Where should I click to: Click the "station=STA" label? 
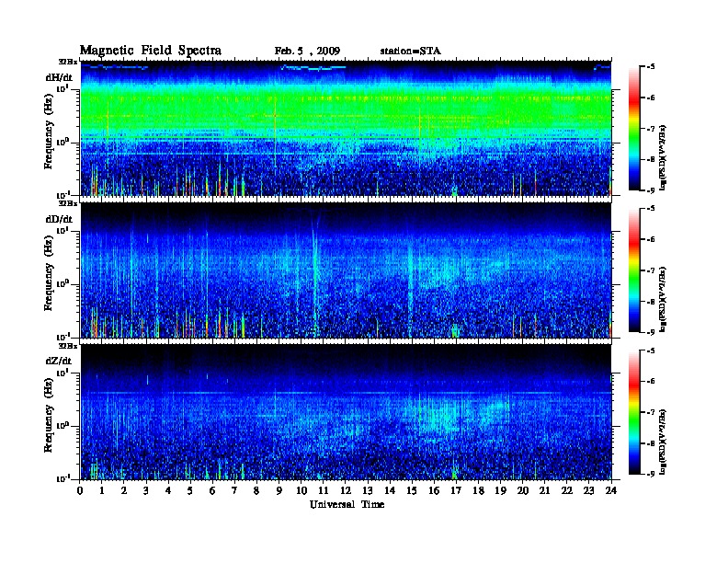click(x=411, y=52)
